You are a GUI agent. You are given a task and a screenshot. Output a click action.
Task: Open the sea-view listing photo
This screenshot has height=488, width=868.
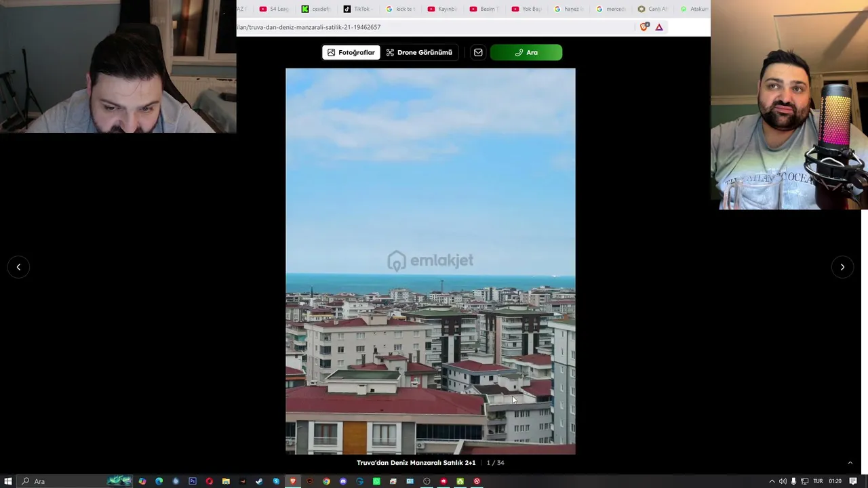(431, 261)
